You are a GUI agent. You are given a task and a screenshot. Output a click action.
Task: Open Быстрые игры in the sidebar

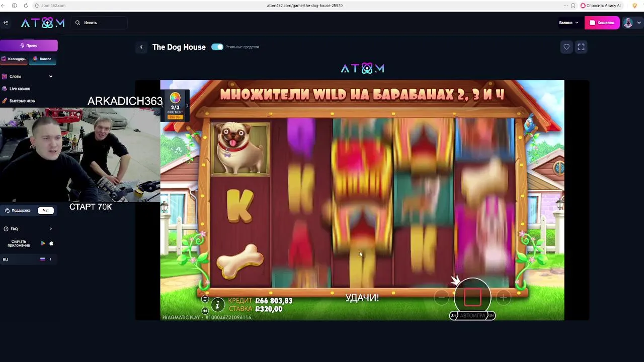[x=22, y=101]
